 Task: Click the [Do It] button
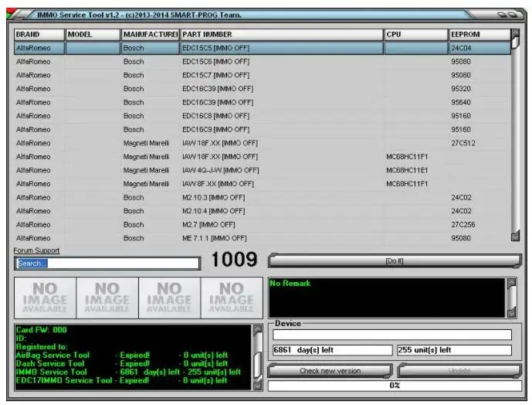(x=395, y=261)
